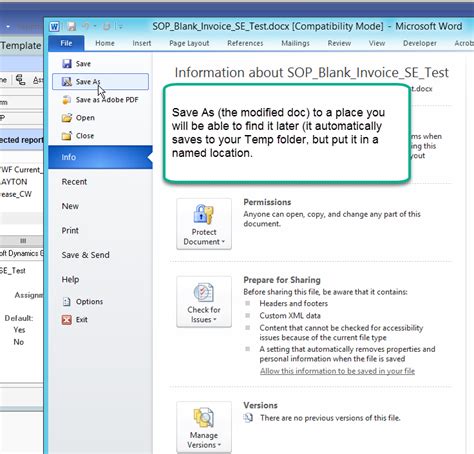Click the no previous versions document icon
Image resolution: width=474 pixels, height=454 pixels.
pos(248,418)
